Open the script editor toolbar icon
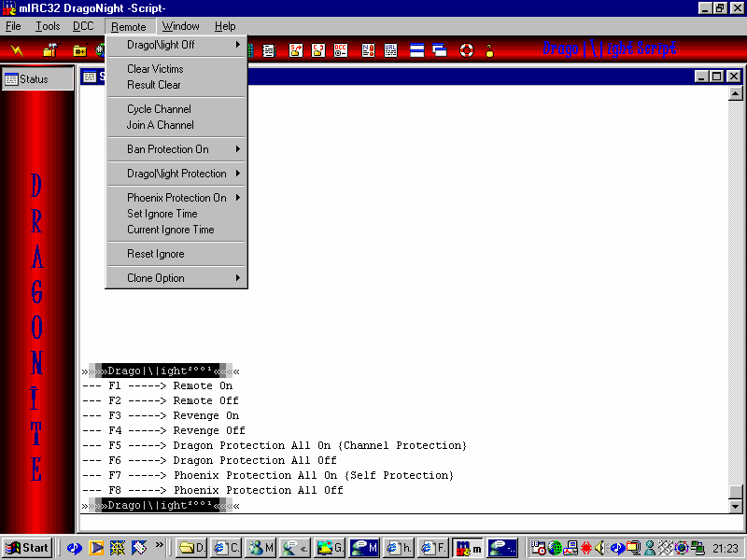 [x=269, y=50]
